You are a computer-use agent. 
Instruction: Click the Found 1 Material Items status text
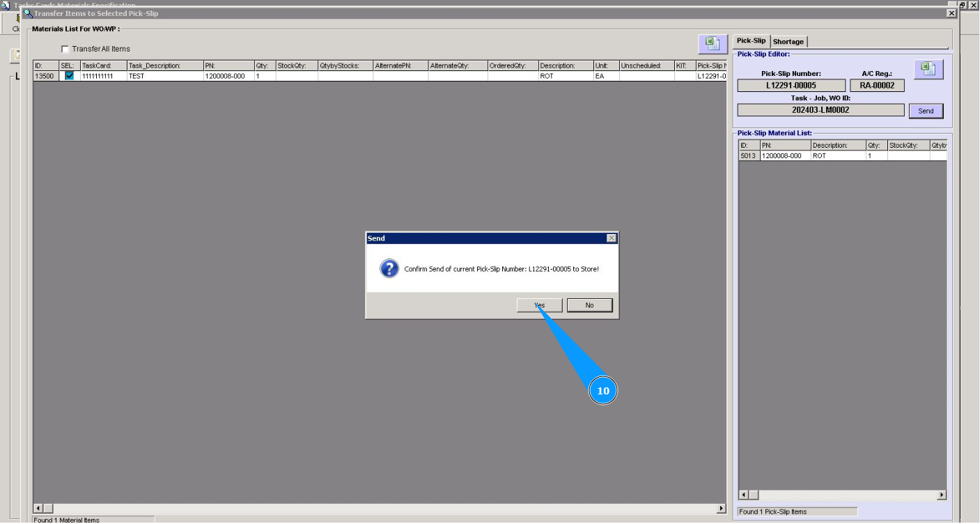pos(67,520)
